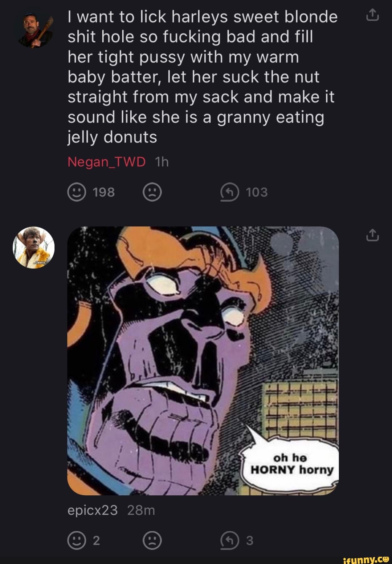Frown-react to epicx23's comment
This screenshot has height=564, width=392.
pyautogui.click(x=152, y=540)
